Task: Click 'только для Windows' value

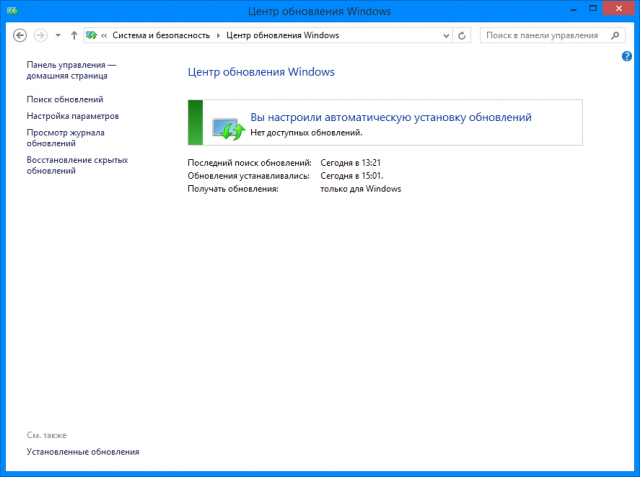Action: [360, 189]
